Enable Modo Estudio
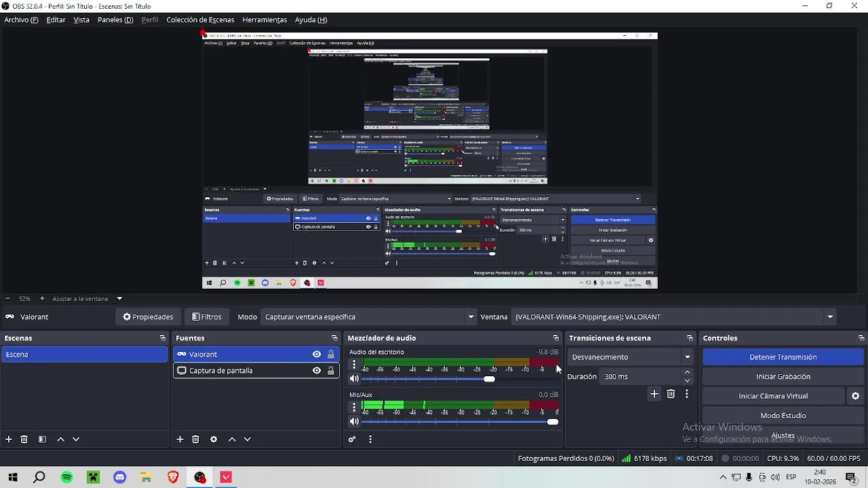The image size is (868, 488). pos(783,415)
